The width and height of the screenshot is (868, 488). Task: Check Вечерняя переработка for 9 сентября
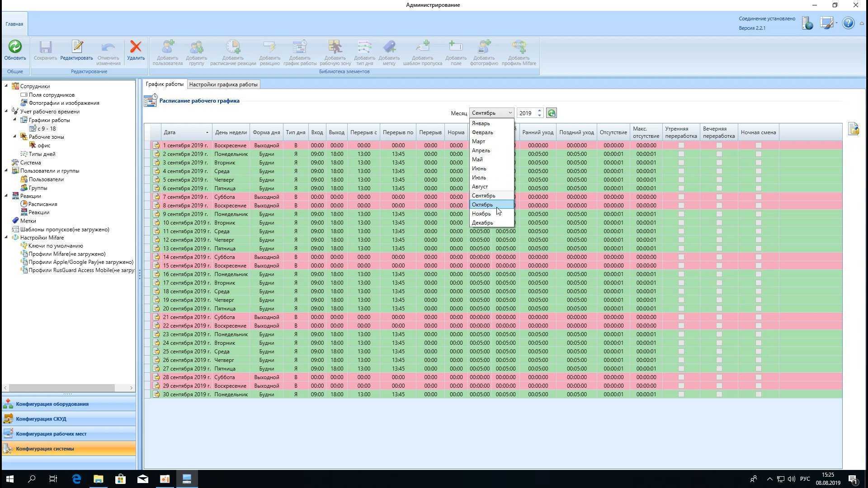[x=719, y=214]
